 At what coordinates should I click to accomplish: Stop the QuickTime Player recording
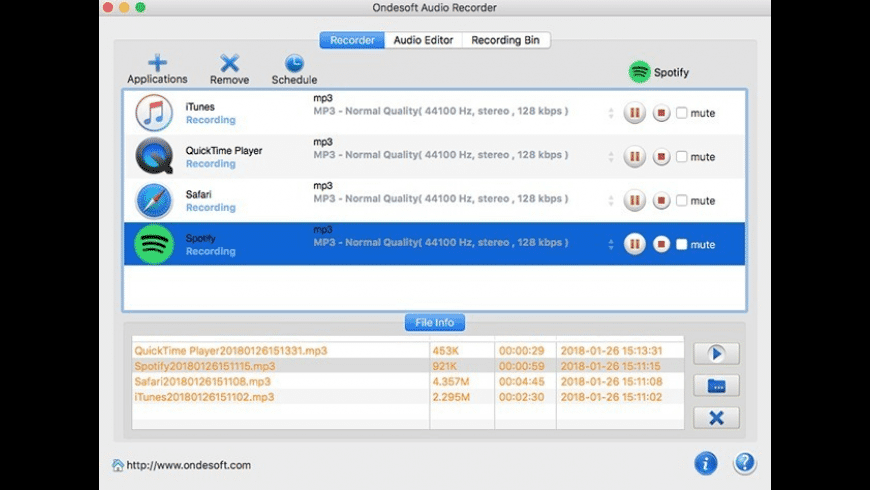[x=661, y=156]
